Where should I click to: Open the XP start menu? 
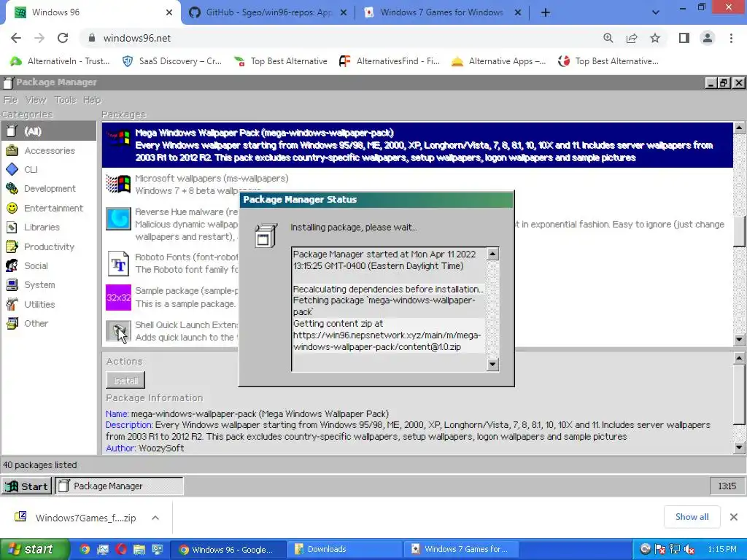coord(34,549)
